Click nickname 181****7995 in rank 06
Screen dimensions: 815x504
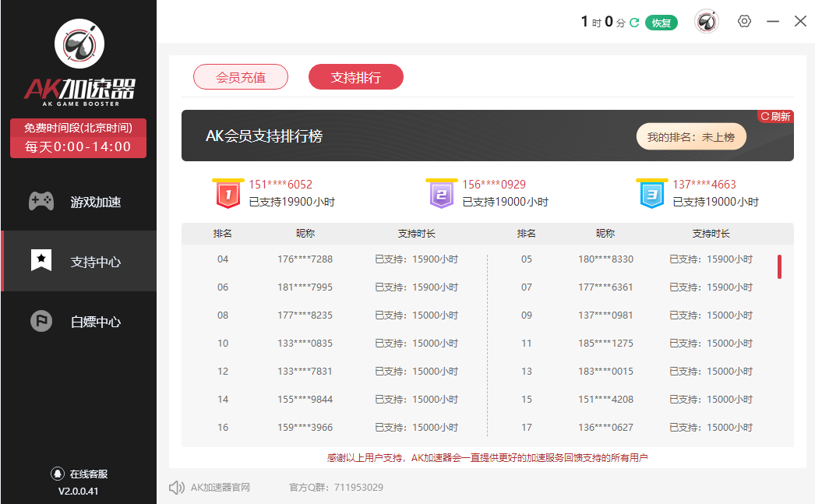click(305, 287)
